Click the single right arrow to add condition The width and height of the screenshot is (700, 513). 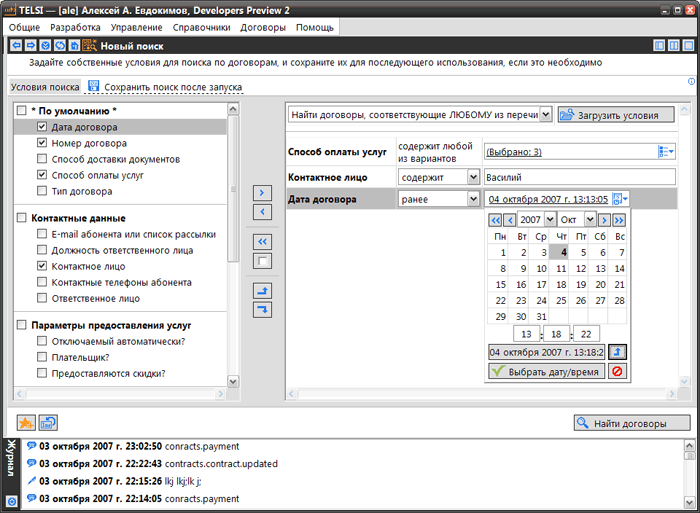click(x=262, y=192)
